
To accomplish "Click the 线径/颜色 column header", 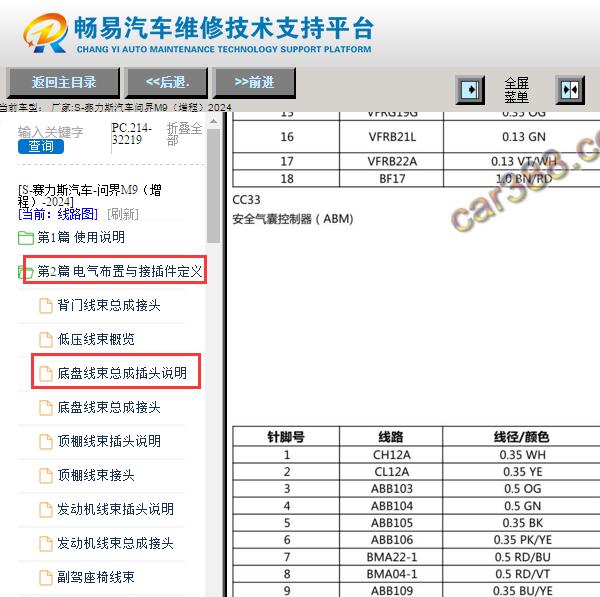I will pyautogui.click(x=522, y=437).
